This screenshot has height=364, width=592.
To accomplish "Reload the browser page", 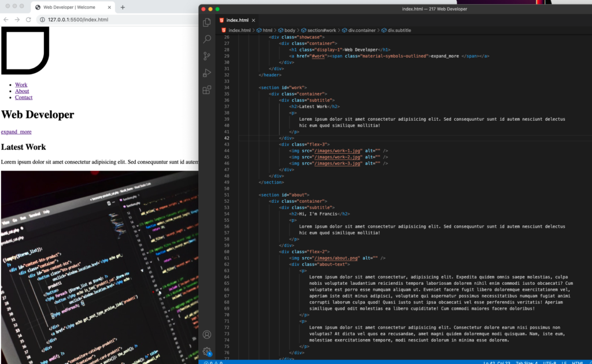I will click(x=28, y=20).
